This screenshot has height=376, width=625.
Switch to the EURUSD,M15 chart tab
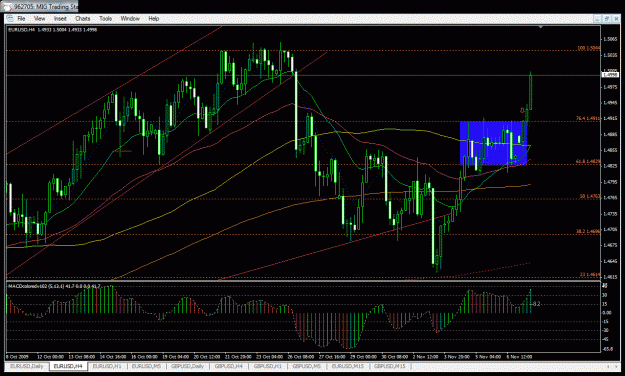click(348, 366)
